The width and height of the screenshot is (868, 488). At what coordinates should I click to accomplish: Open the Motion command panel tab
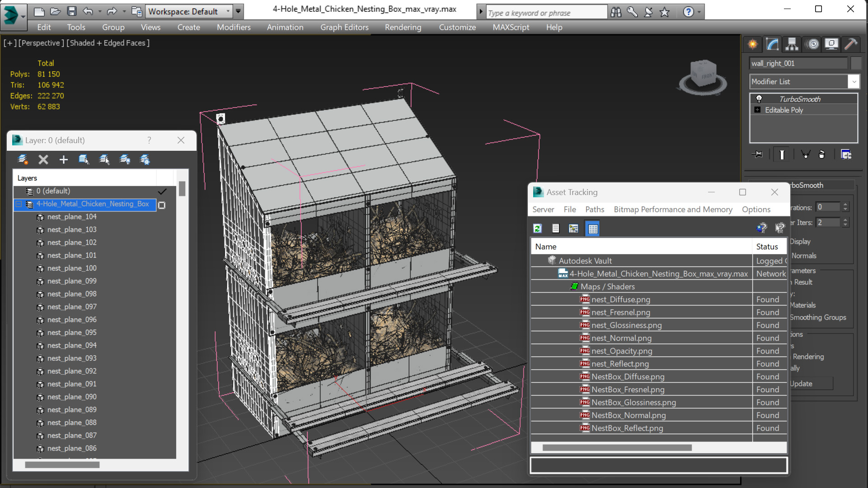(812, 44)
